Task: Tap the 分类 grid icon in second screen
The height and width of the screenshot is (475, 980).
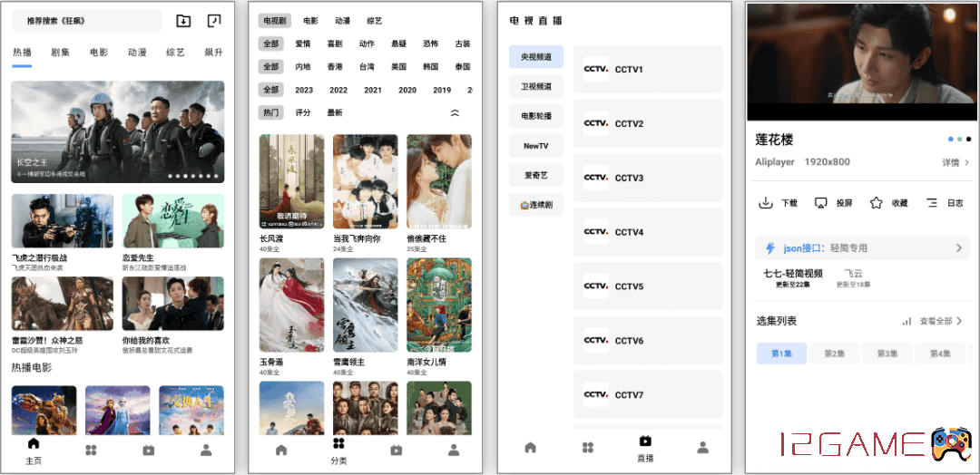Action: [x=338, y=443]
